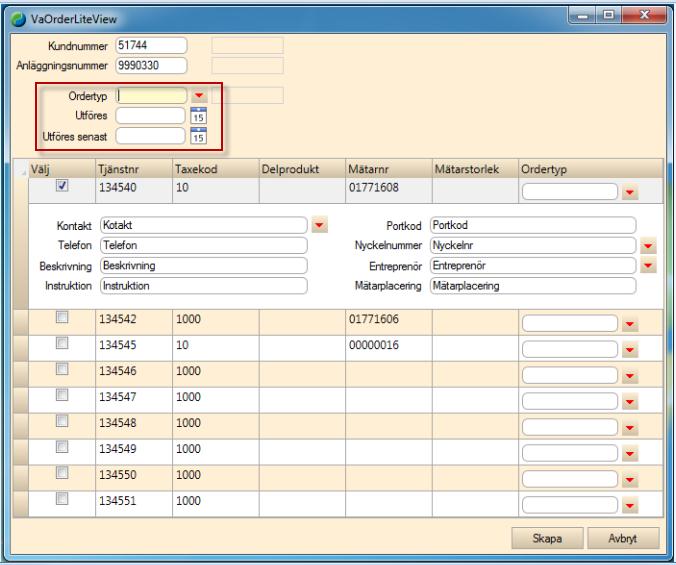Image resolution: width=676 pixels, height=565 pixels.
Task: Check the Välj box for 134549
Action: coord(62,446)
